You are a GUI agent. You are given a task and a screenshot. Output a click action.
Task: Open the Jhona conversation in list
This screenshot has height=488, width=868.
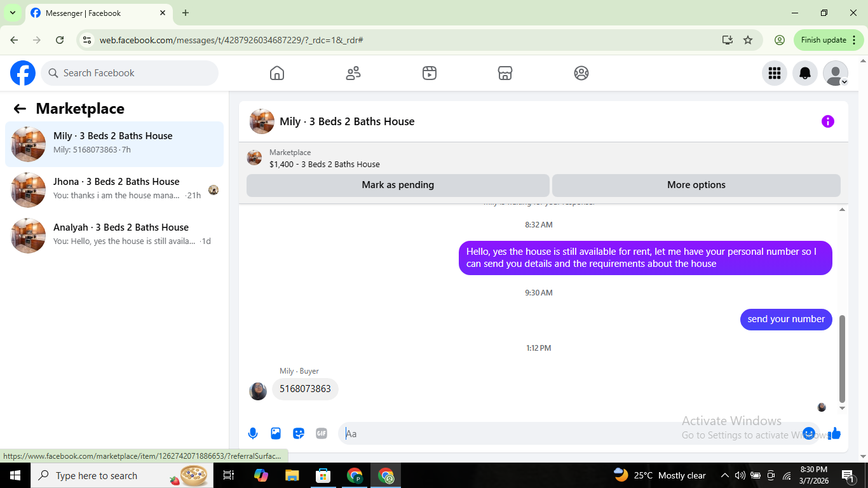point(114,190)
